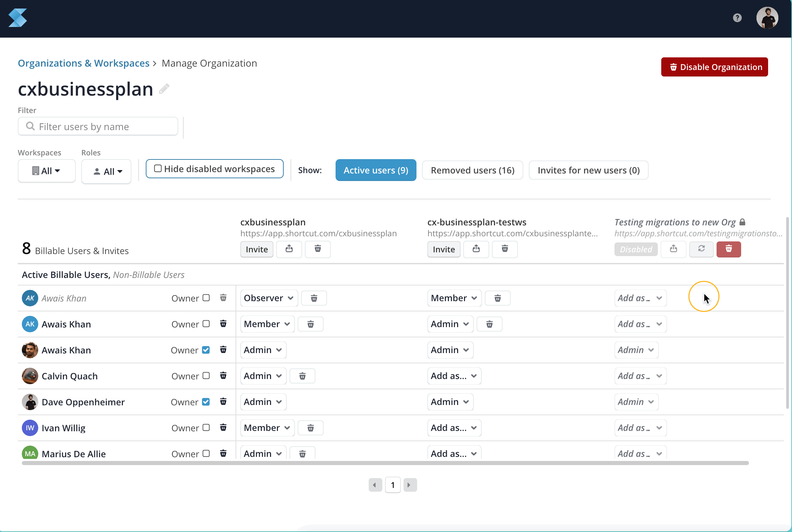Open the Observer role dropdown for Awais Khan
This screenshot has width=792, height=532.
[x=269, y=298]
